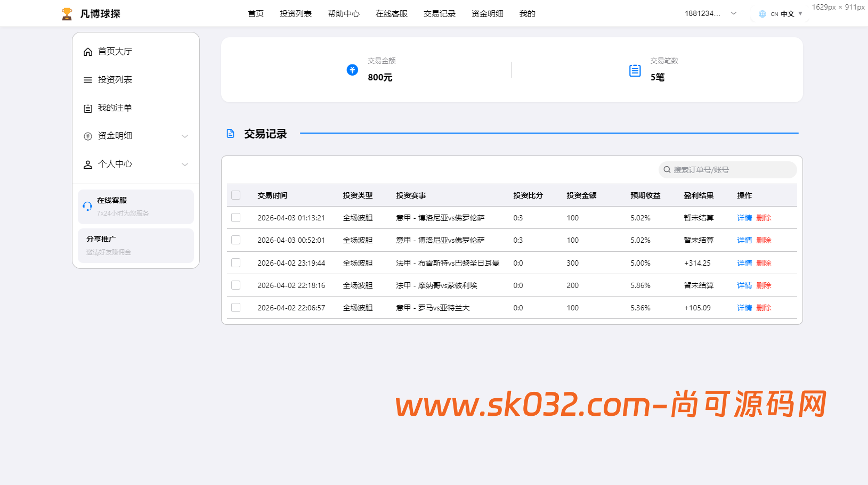This screenshot has width=868, height=485.
Task: Expand the 个人中心 sidebar section
Action: coord(185,164)
